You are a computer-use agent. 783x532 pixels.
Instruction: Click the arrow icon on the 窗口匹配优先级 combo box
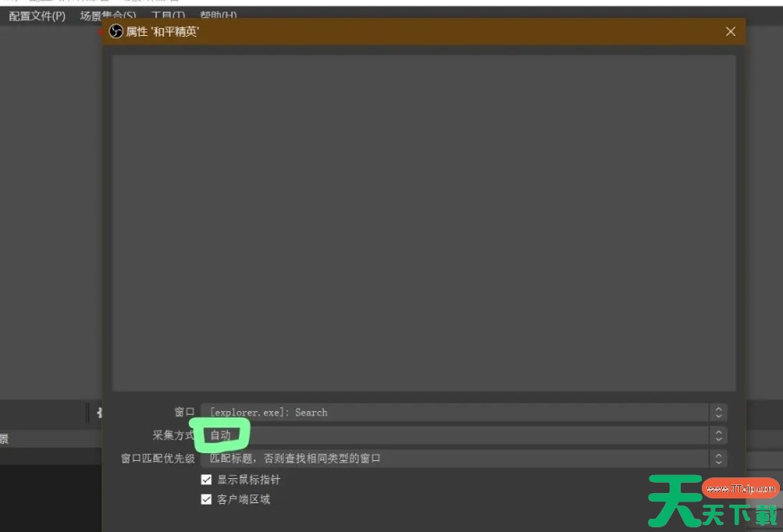tap(718, 459)
